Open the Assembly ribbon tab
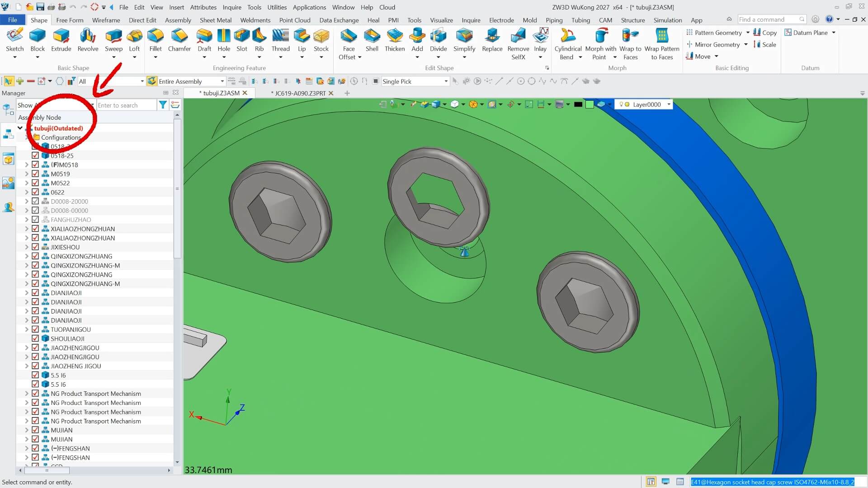The image size is (868, 488). pos(178,20)
